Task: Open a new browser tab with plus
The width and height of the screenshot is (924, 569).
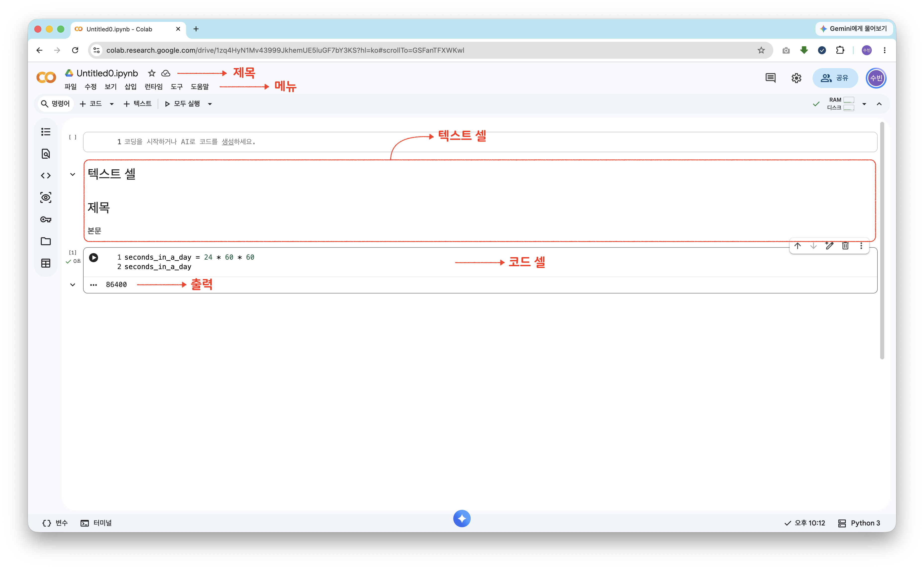Action: point(196,29)
